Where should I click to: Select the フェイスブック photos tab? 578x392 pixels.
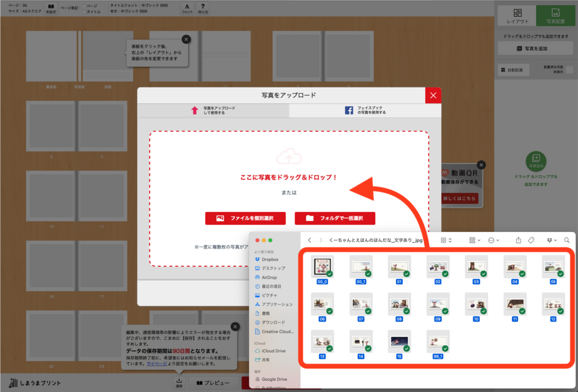[x=365, y=111]
